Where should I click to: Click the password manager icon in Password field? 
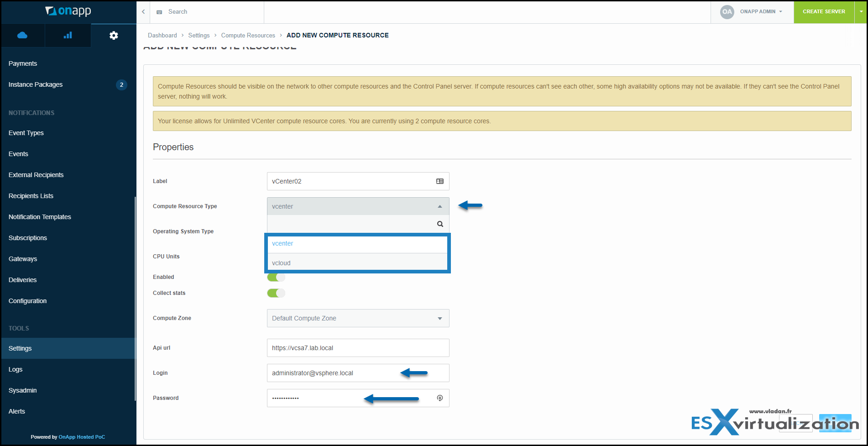[x=440, y=398]
